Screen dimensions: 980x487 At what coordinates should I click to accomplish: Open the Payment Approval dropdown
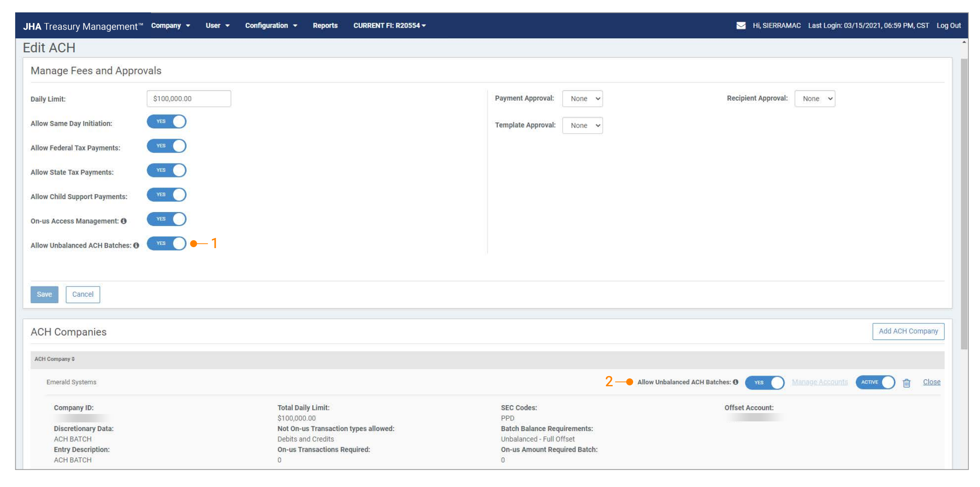[582, 99]
